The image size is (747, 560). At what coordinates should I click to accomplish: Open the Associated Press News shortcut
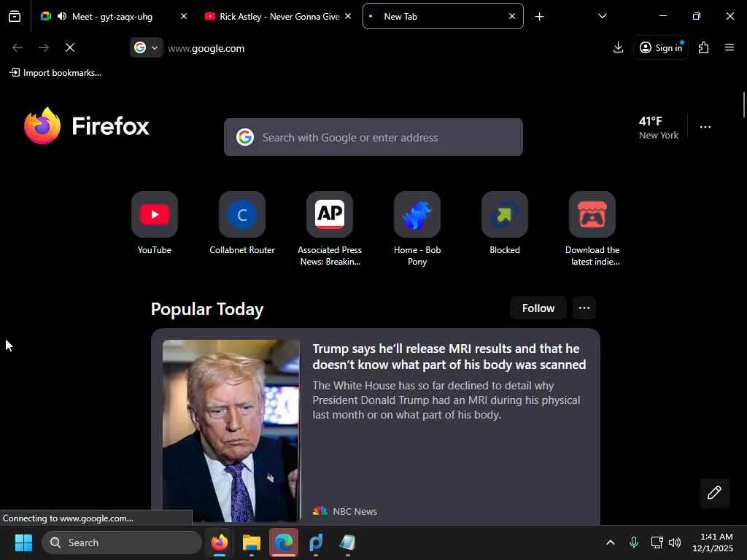[x=330, y=215]
